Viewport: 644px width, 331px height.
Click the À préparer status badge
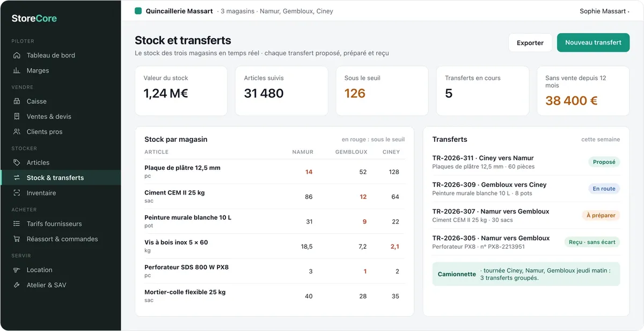pyautogui.click(x=601, y=215)
